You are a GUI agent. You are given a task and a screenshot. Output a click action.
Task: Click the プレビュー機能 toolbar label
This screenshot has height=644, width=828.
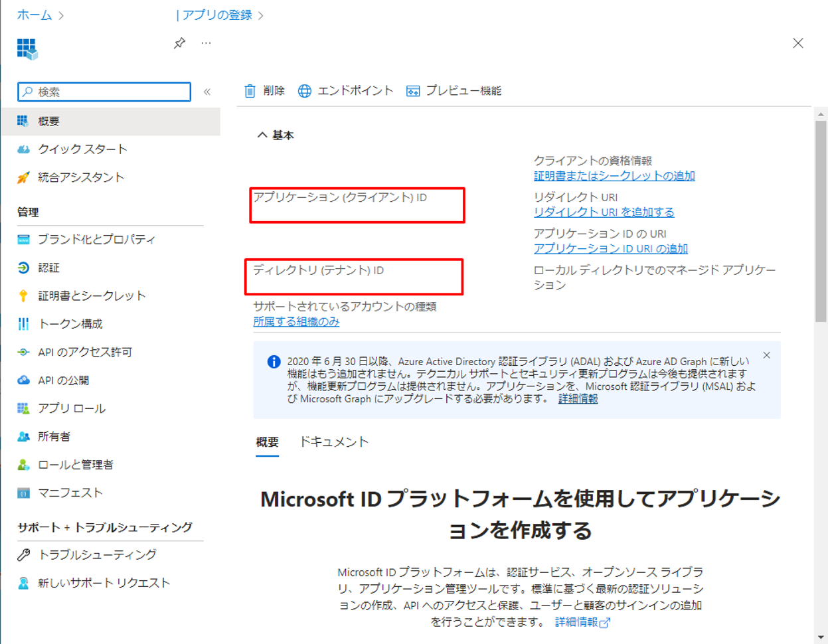pos(463,91)
